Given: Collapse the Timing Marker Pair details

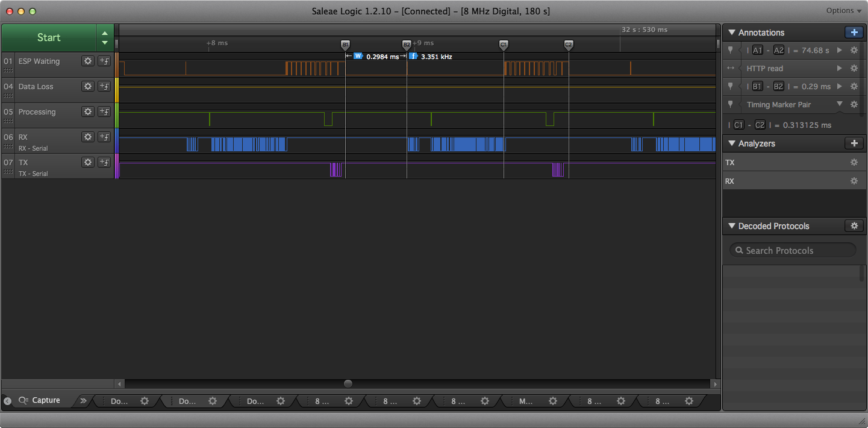Looking at the screenshot, I should (840, 104).
